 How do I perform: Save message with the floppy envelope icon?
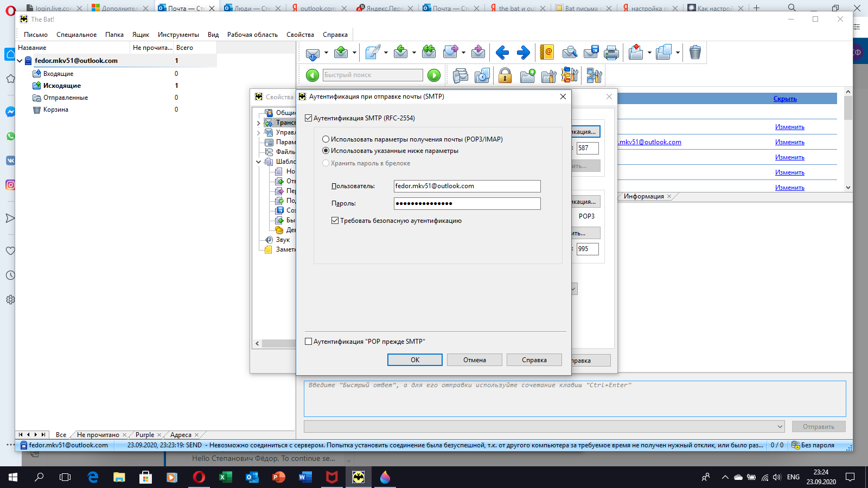click(x=591, y=53)
